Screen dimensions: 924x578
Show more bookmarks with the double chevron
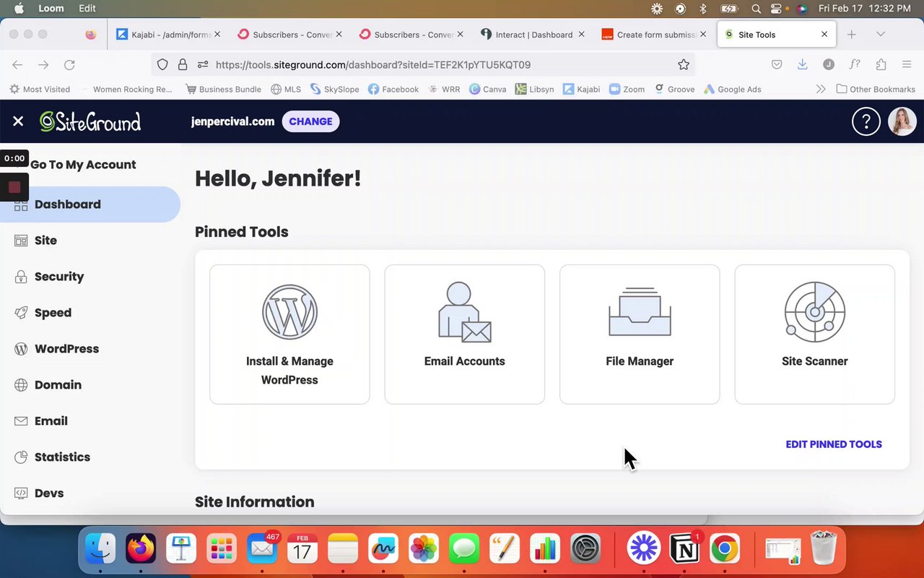point(821,90)
